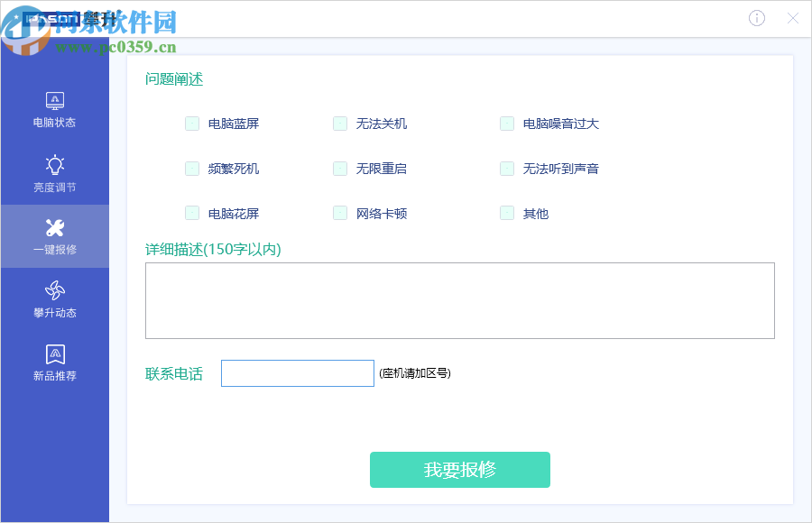Viewport: 812px width, 523px height.
Task: Check the 其他 checkbox
Action: [x=507, y=214]
